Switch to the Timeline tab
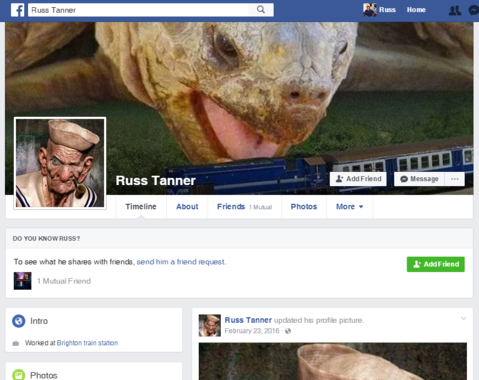Image resolution: width=479 pixels, height=380 pixels. pyautogui.click(x=141, y=207)
